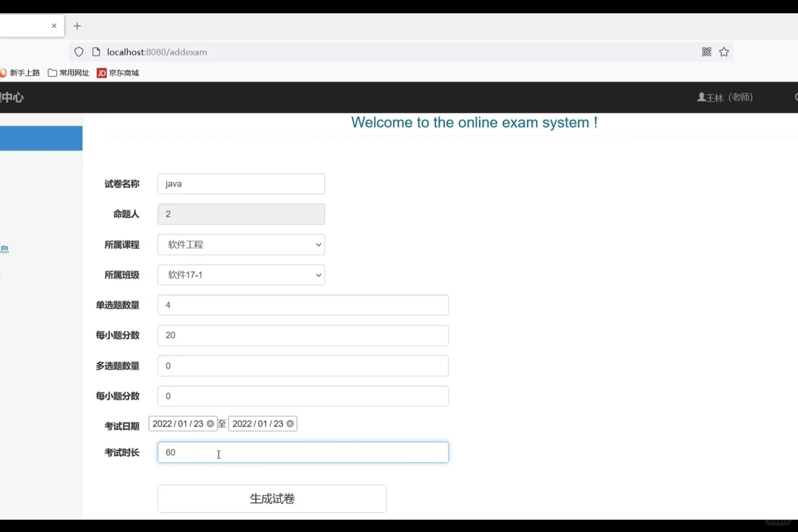Clear the exam start date
The image size is (798, 532).
tap(210, 424)
